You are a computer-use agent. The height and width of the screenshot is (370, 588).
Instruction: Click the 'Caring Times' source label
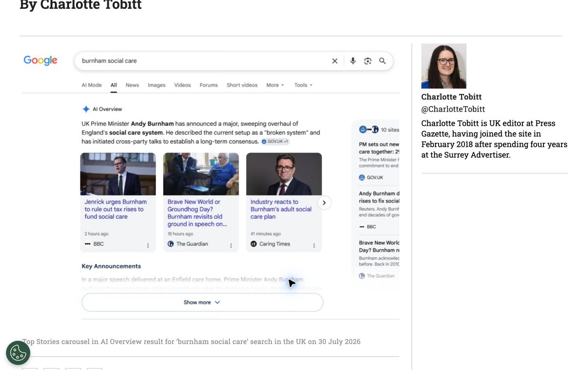[275, 244]
